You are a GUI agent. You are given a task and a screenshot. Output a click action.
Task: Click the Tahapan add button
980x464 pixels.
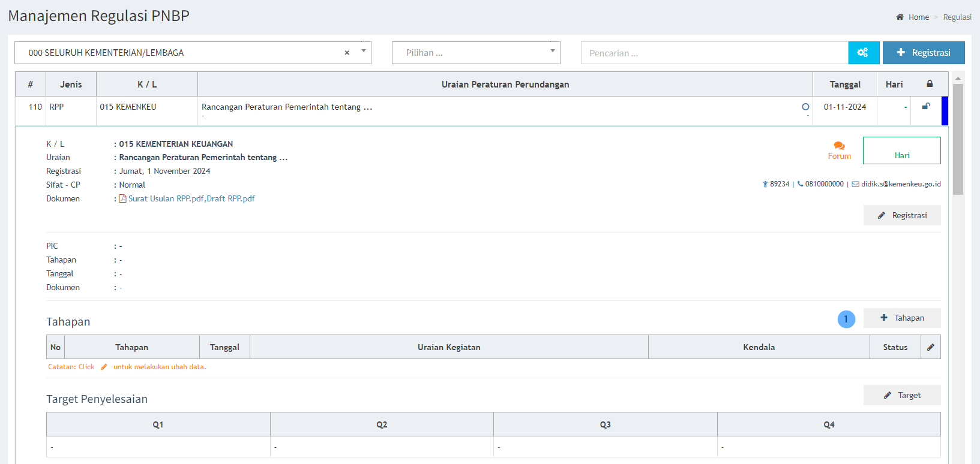coord(901,318)
